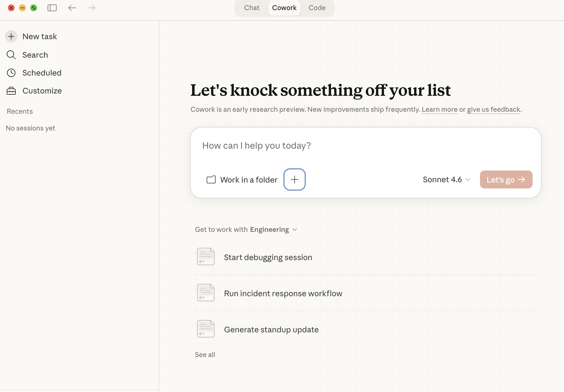The image size is (564, 392).
Task: Select Start debugging session suggestion
Action: pos(365,257)
